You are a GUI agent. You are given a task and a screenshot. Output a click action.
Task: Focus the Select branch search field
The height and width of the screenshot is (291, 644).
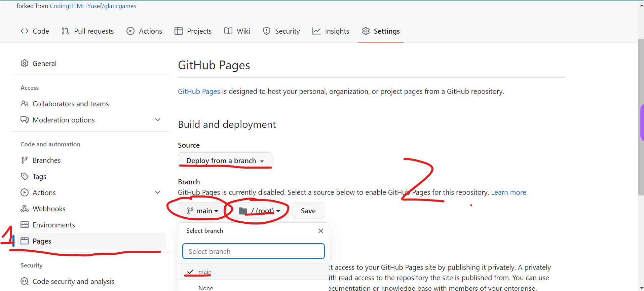click(253, 252)
